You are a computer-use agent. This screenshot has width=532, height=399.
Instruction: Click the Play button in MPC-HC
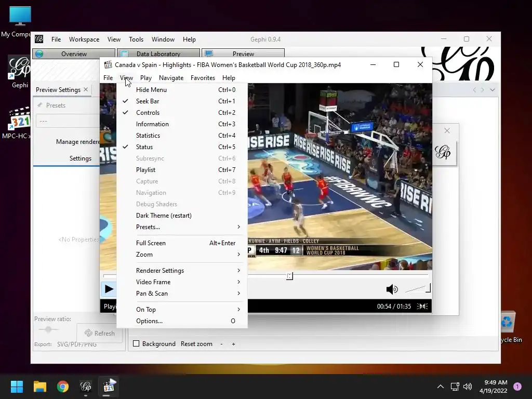tap(109, 289)
